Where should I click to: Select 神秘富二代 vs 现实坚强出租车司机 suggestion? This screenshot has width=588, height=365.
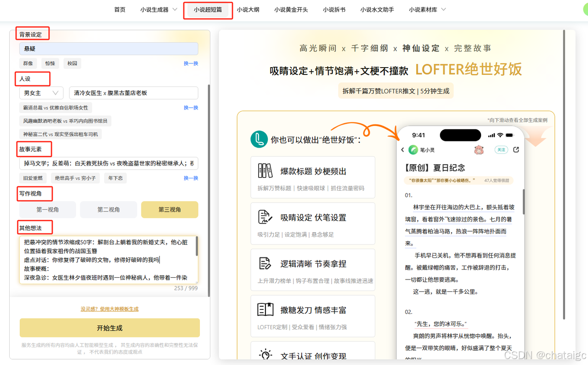pyautogui.click(x=61, y=134)
